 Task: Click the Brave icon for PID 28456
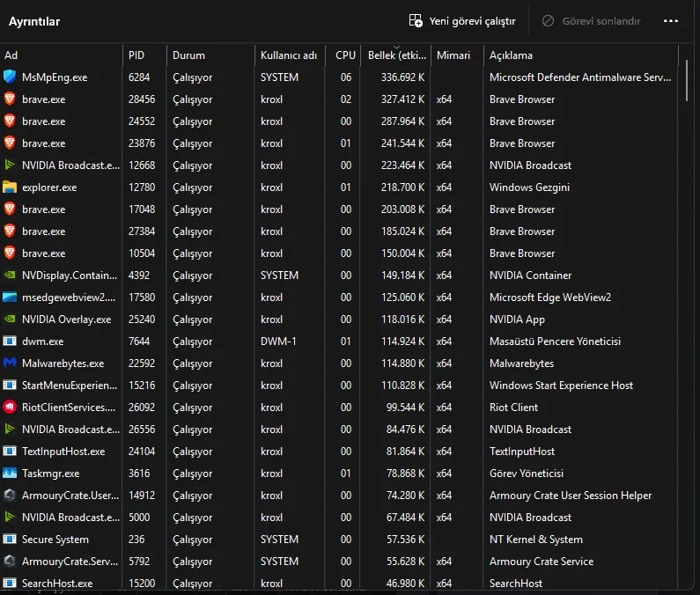(10, 99)
